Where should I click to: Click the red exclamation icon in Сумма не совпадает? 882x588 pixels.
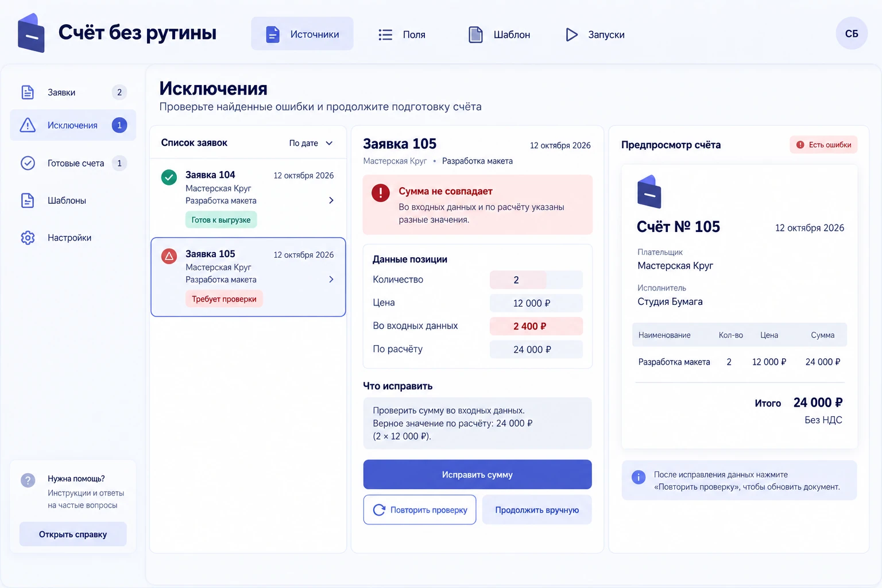tap(380, 192)
